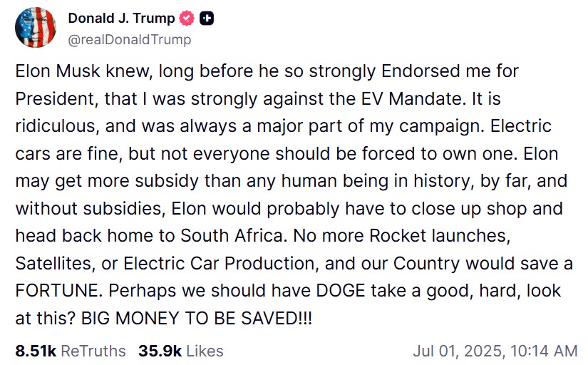Click the red verified checkmark badge
The height and width of the screenshot is (365, 588).
tap(188, 19)
